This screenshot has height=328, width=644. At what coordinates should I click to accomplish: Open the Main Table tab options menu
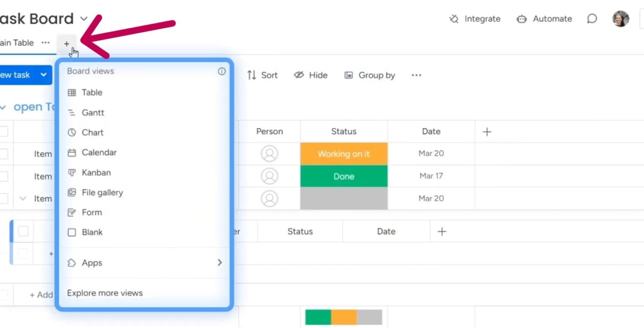click(x=46, y=43)
